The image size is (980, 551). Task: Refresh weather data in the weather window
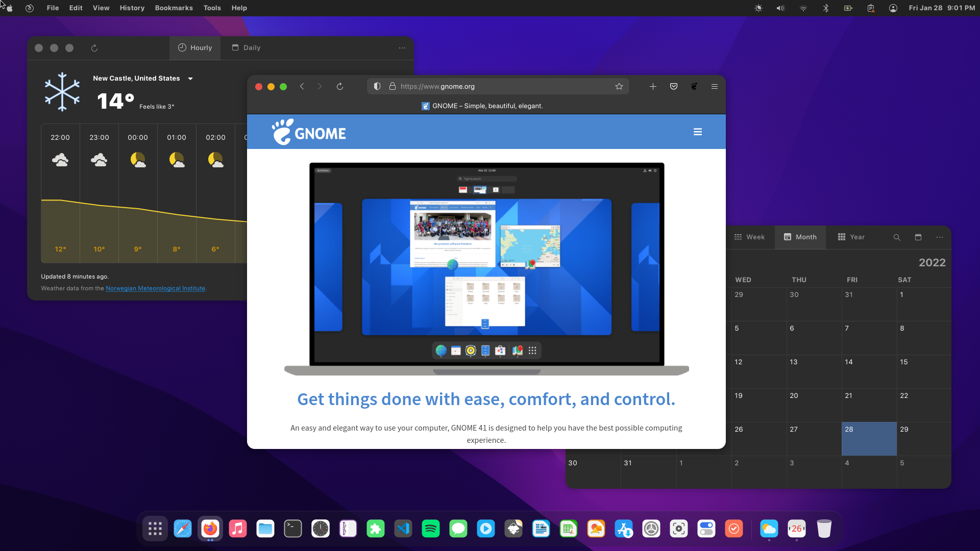94,48
